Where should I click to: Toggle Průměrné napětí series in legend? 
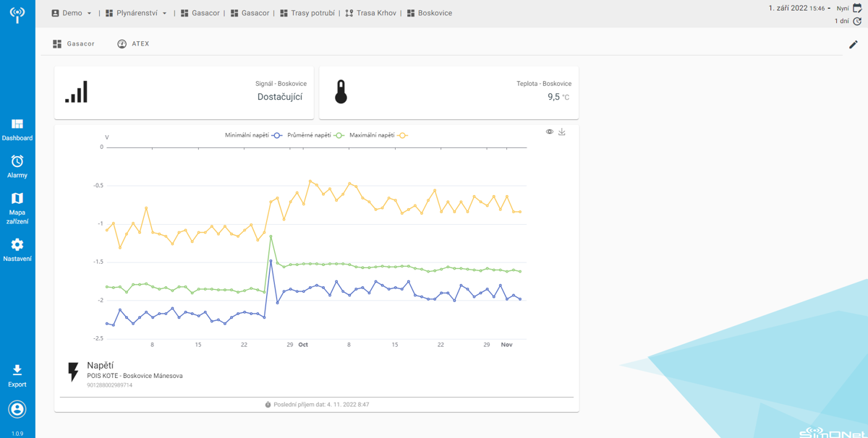coord(315,136)
